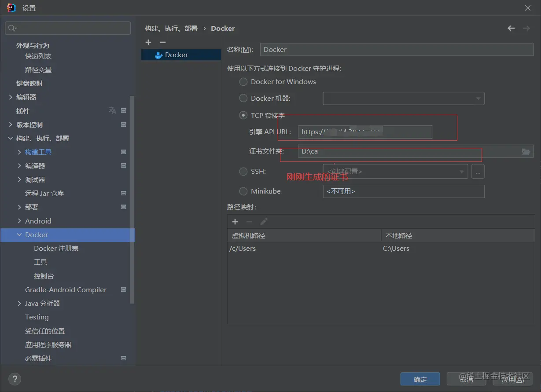Click the translate icon next to 插件

click(x=112, y=110)
